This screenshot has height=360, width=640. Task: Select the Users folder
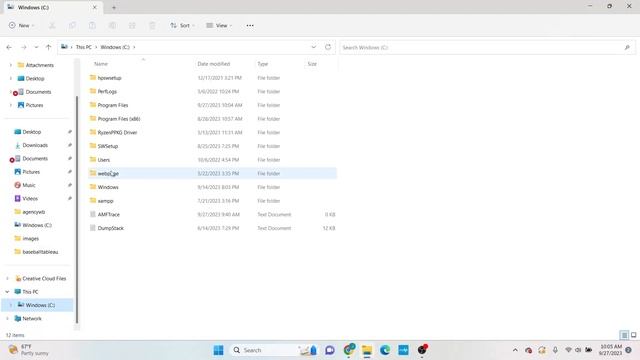[x=212, y=160]
